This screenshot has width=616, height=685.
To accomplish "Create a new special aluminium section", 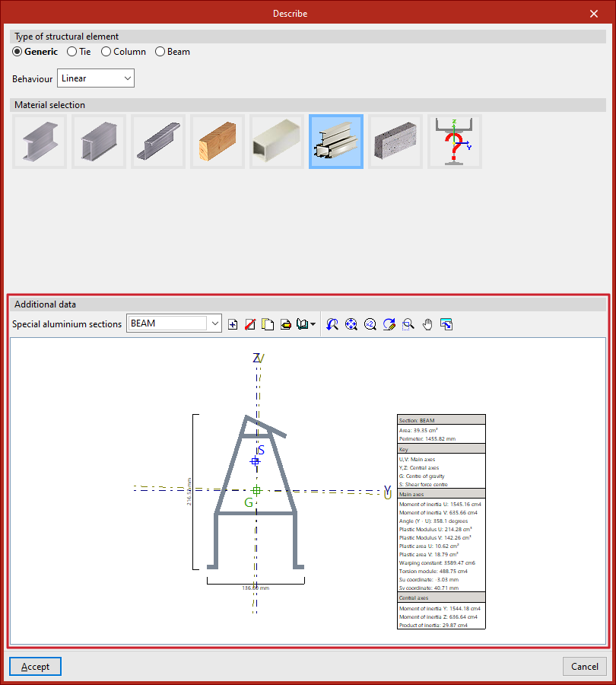I will pyautogui.click(x=233, y=324).
